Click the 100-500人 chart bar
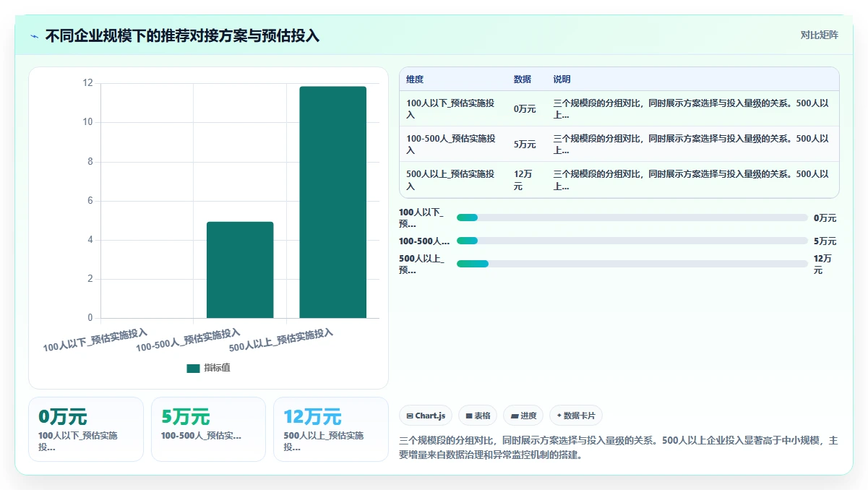868x490 pixels. point(240,270)
